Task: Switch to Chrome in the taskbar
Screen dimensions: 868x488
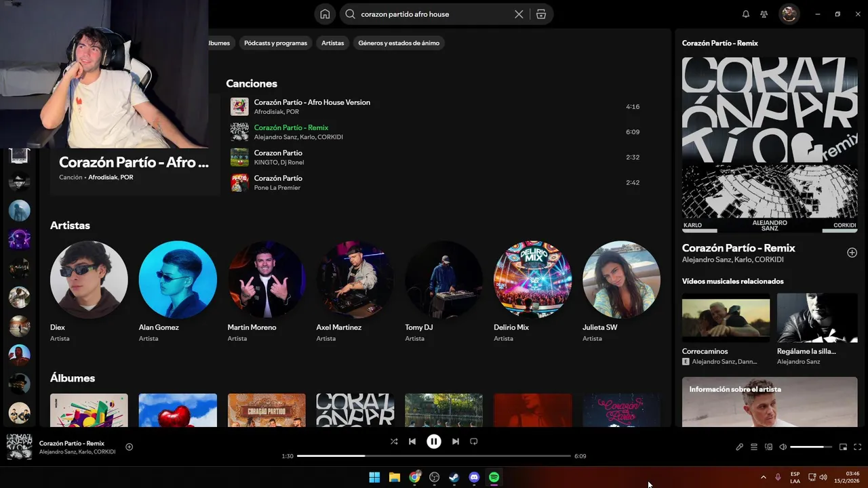Action: coord(414,477)
